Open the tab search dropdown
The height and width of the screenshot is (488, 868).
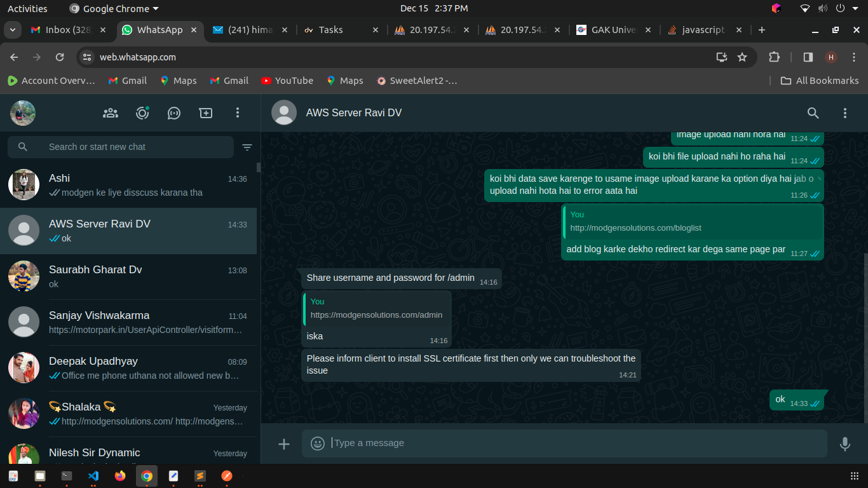click(x=12, y=30)
